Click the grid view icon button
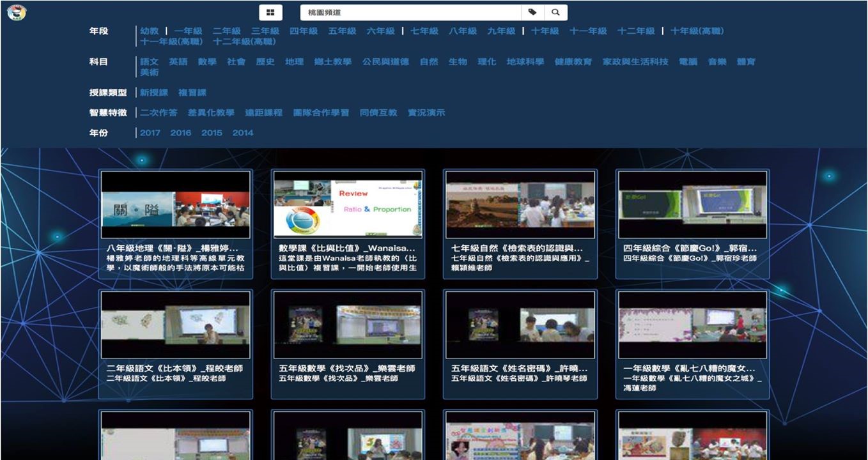868x460 pixels. pyautogui.click(x=270, y=12)
